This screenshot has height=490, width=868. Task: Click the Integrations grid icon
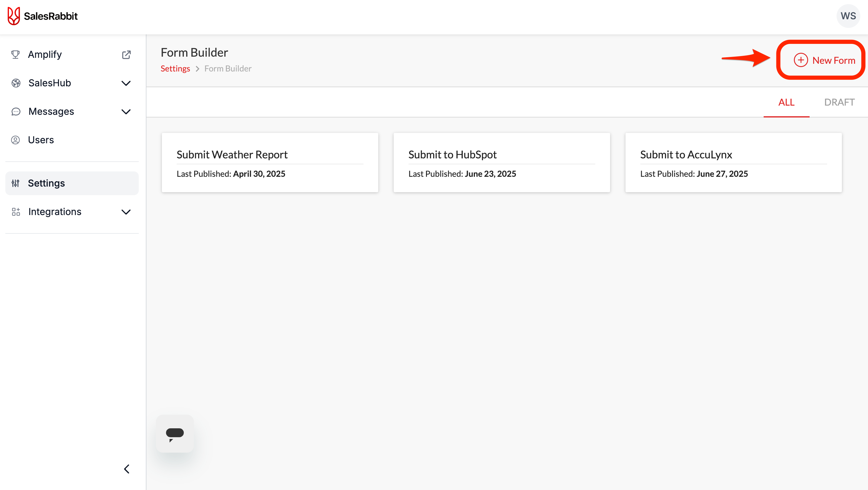point(16,212)
